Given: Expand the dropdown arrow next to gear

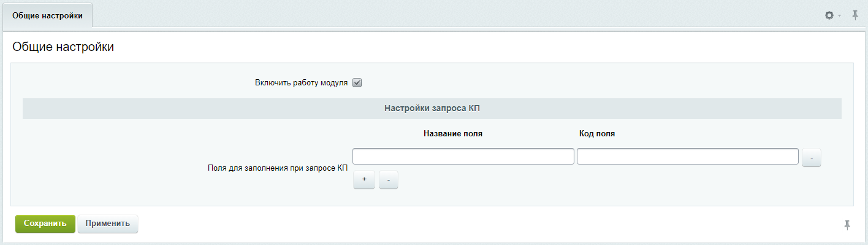Looking at the screenshot, I should (x=840, y=15).
